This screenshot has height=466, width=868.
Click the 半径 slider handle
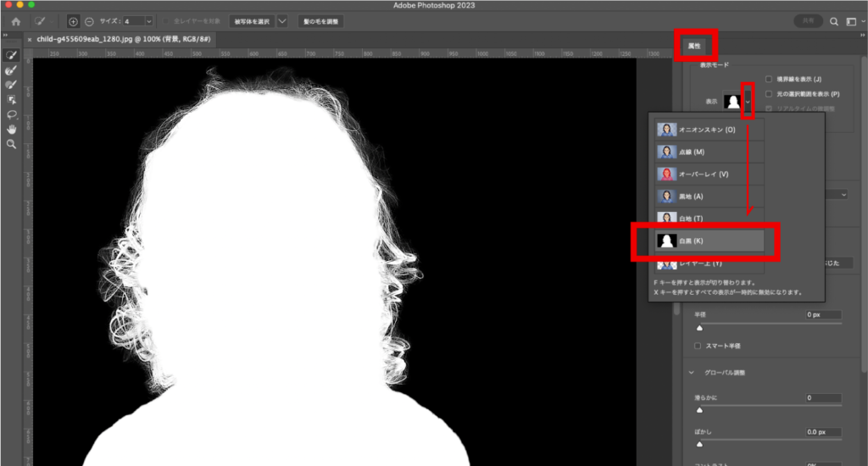(699, 328)
